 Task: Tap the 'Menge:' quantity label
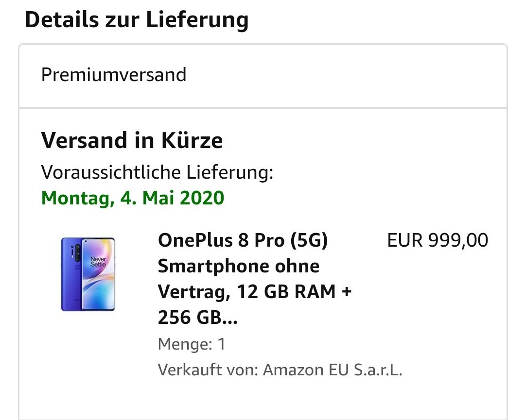click(x=185, y=344)
